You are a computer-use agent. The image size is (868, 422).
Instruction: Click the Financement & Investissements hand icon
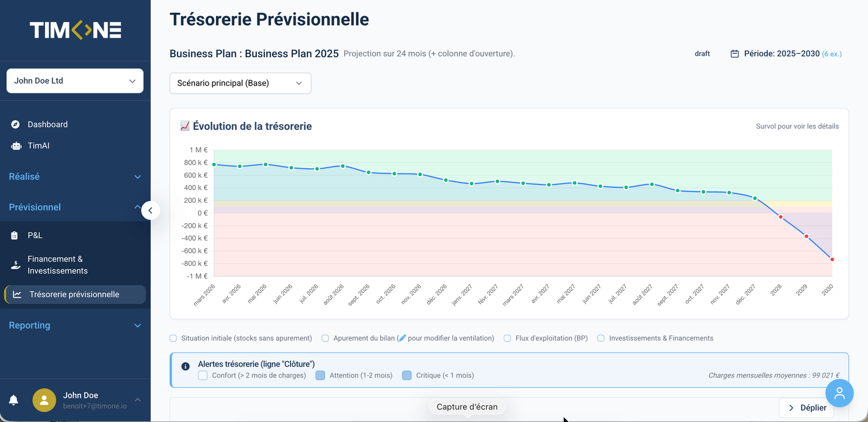click(x=16, y=265)
